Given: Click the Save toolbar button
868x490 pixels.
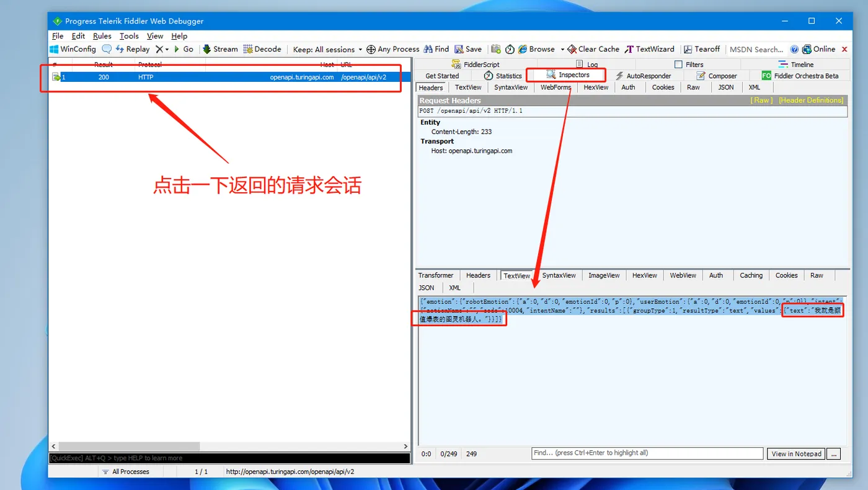Looking at the screenshot, I should pyautogui.click(x=468, y=49).
